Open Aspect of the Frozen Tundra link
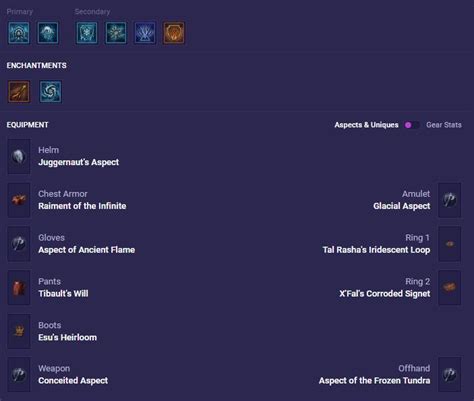 click(x=374, y=380)
